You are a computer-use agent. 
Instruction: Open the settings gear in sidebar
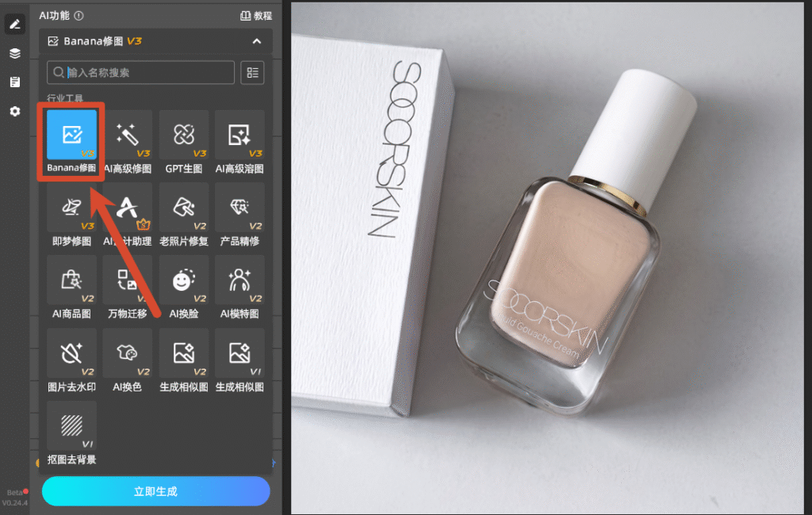(x=15, y=111)
